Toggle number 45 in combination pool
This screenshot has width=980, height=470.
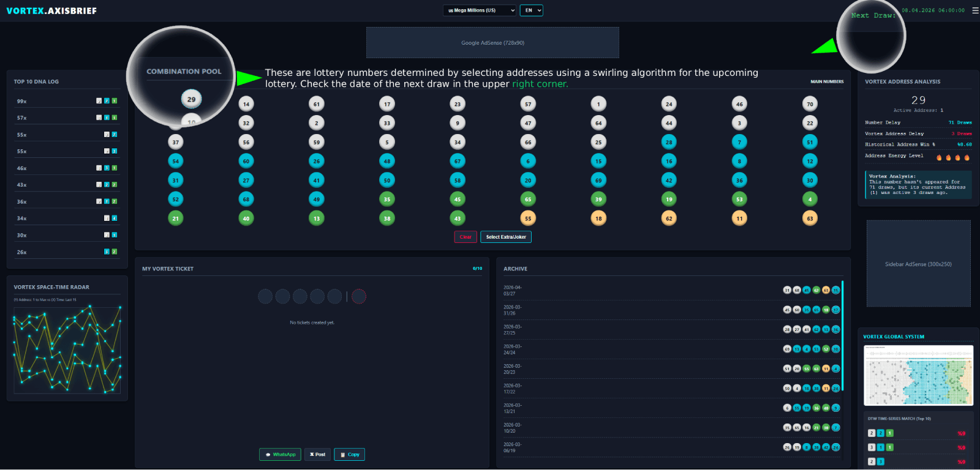(458, 200)
